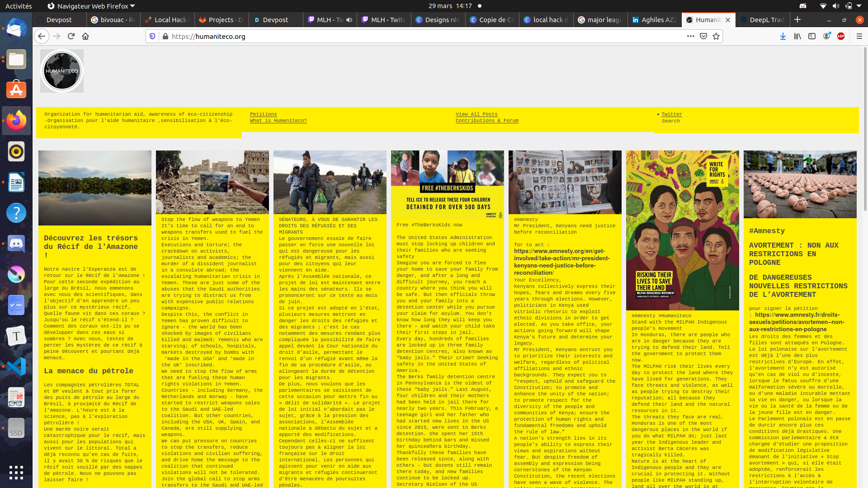
Task: Click the volume indicator in the top bar
Action: point(835,6)
